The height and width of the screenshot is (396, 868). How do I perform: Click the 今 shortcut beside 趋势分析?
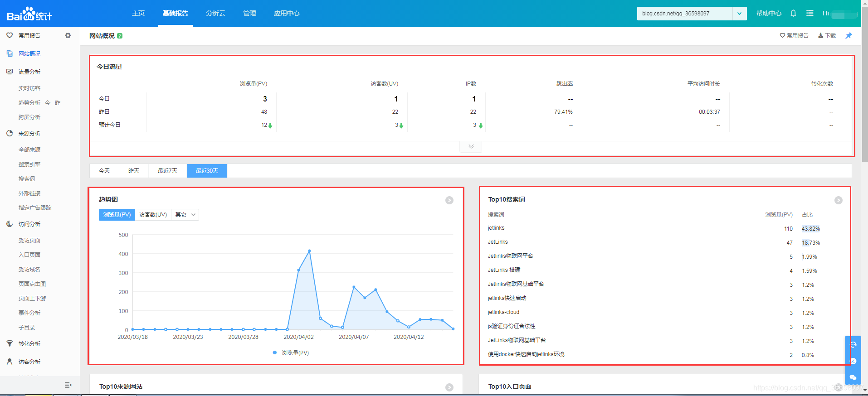pos(48,103)
